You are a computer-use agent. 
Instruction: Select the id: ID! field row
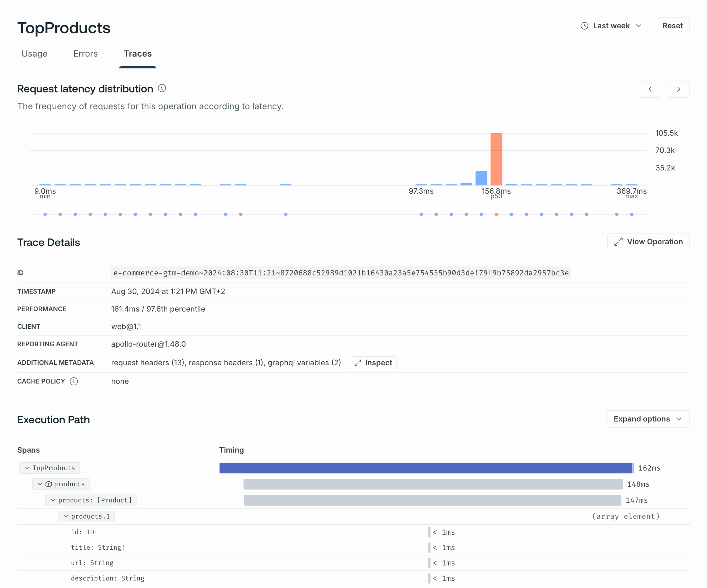(x=353, y=532)
